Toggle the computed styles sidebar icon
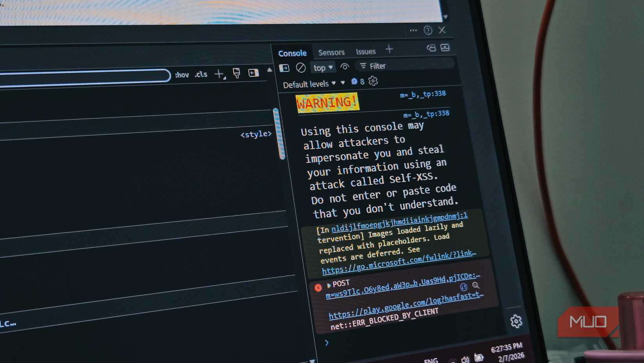This screenshot has height=363, width=644. [x=253, y=73]
